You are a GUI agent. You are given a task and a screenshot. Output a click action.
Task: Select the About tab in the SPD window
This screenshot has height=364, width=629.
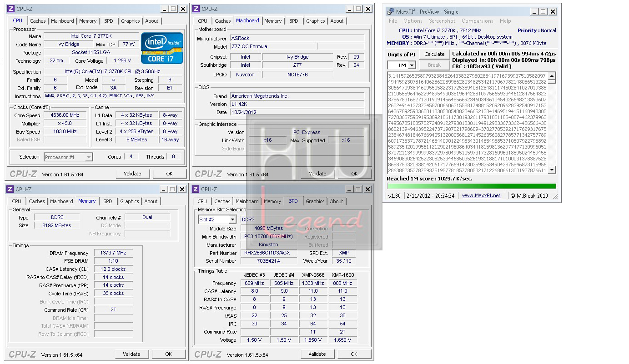click(x=337, y=201)
